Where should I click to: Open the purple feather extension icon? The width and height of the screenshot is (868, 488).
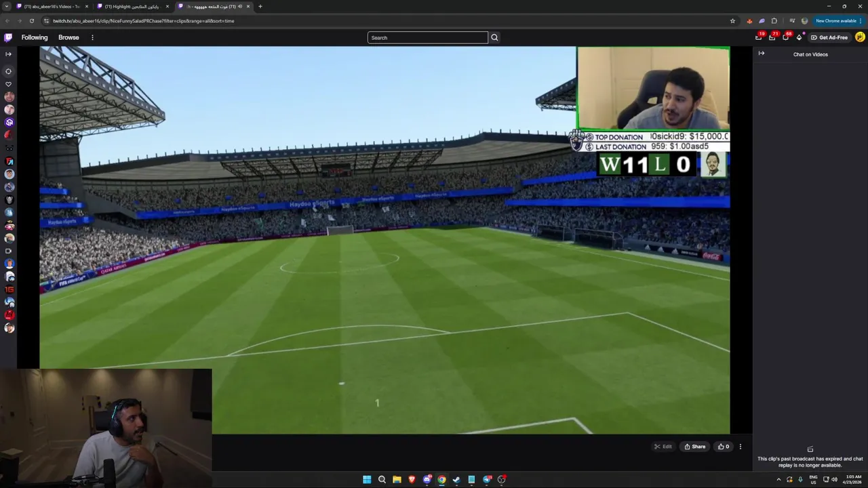pyautogui.click(x=762, y=21)
